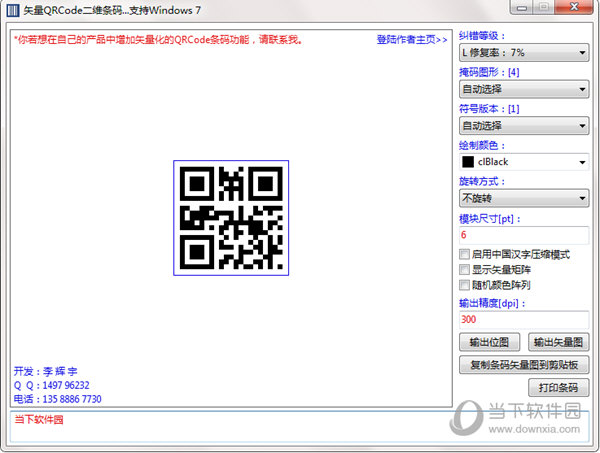Toggle 显示矢量矩阵 show vector matrix checkbox
Screen dimensions: 600x453
tap(464, 269)
